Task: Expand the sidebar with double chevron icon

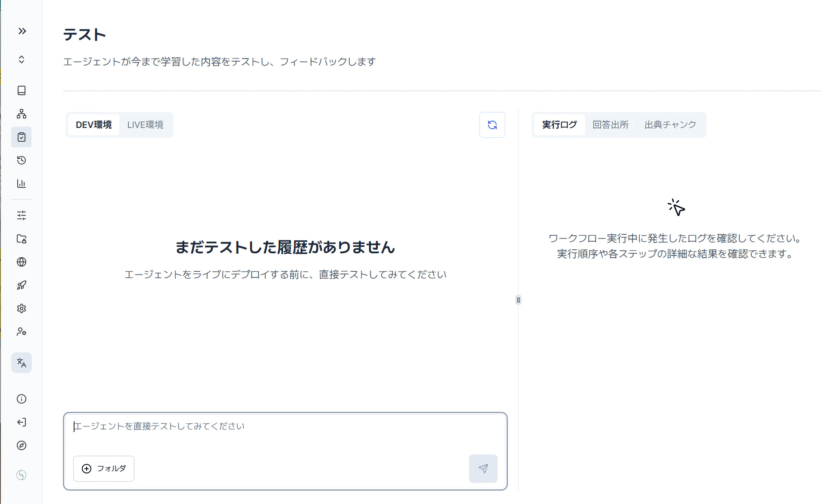Action: tap(22, 31)
